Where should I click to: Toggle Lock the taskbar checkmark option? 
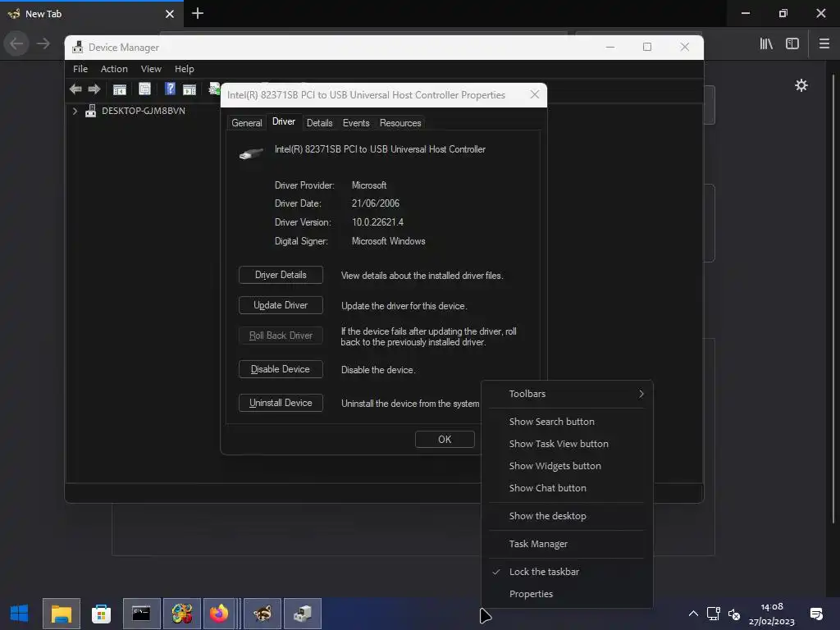tap(568, 572)
